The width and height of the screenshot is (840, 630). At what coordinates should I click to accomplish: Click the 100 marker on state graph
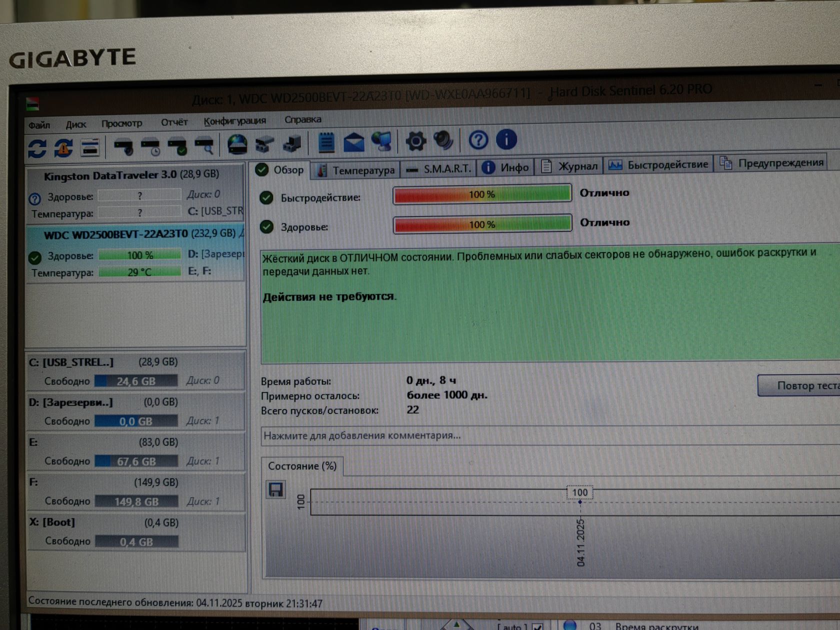pos(580,492)
